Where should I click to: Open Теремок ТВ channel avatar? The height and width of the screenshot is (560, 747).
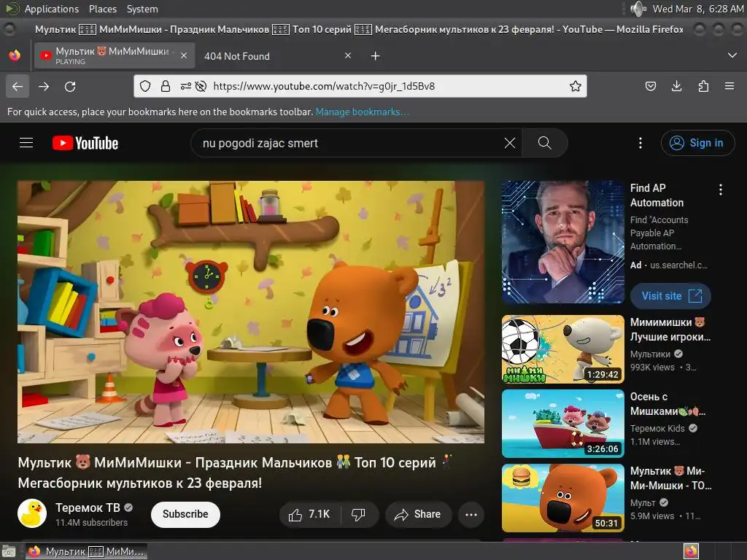tap(32, 514)
